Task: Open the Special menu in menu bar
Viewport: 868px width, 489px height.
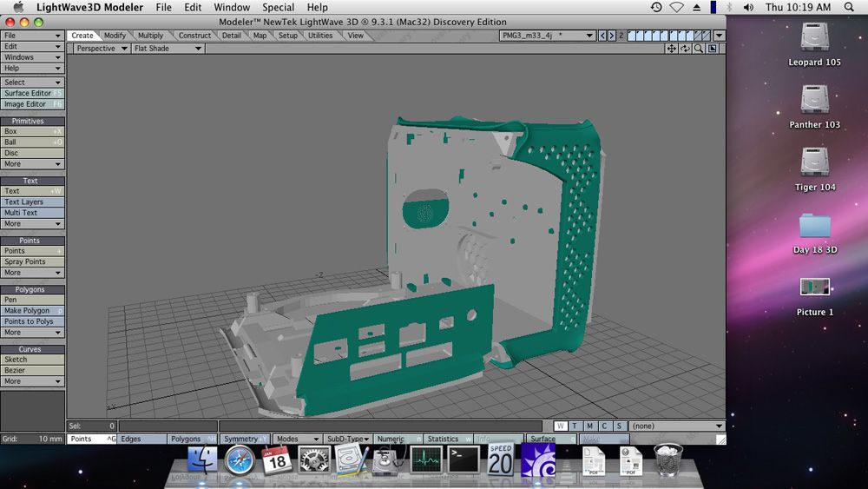Action: tap(278, 7)
